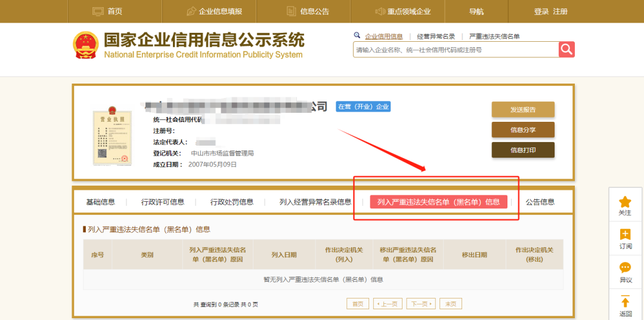Click the national emblem logo

86,45
